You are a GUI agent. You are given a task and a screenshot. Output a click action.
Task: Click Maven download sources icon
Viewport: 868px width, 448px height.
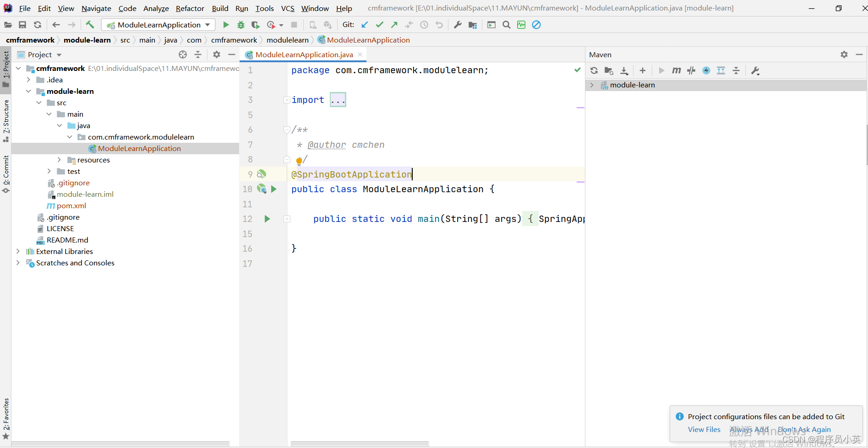(624, 70)
